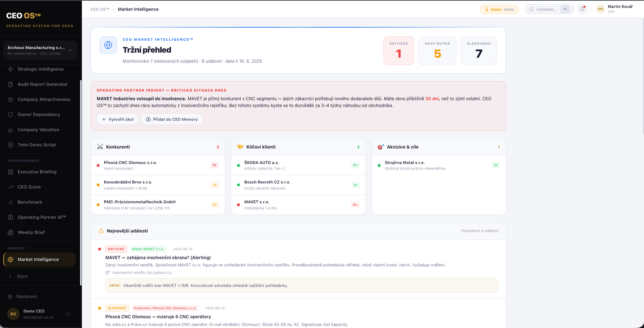644x328 pixels.
Task: Expand the Archeus Manufacturing company selector
Action: (x=40, y=50)
